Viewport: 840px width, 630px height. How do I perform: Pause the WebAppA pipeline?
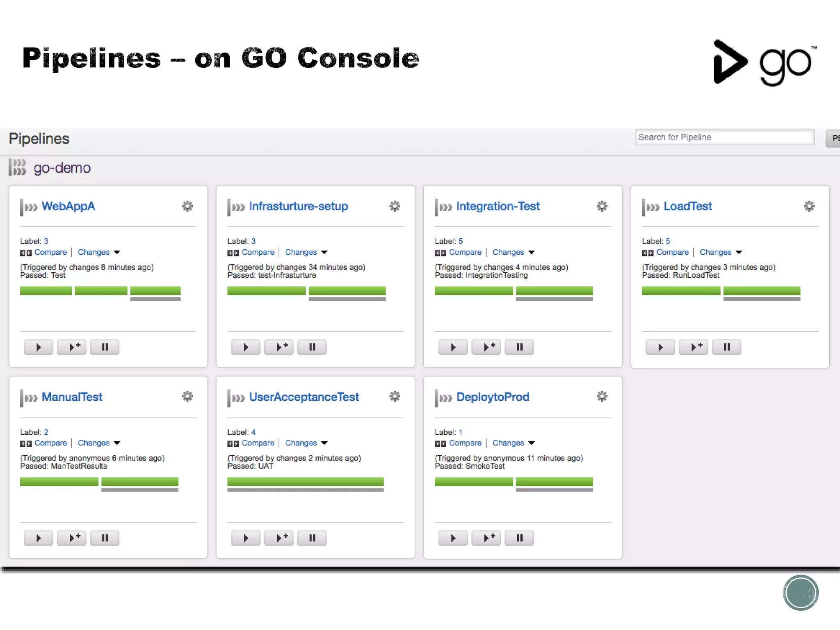click(x=105, y=347)
